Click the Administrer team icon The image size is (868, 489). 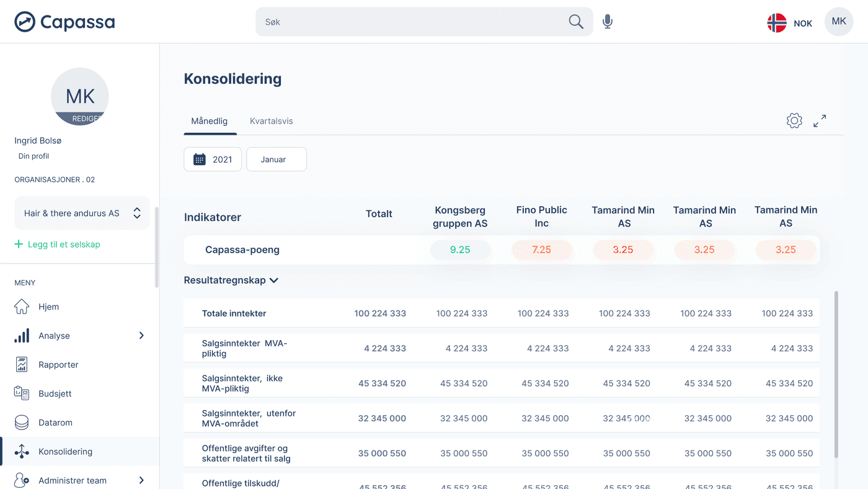pos(22,480)
